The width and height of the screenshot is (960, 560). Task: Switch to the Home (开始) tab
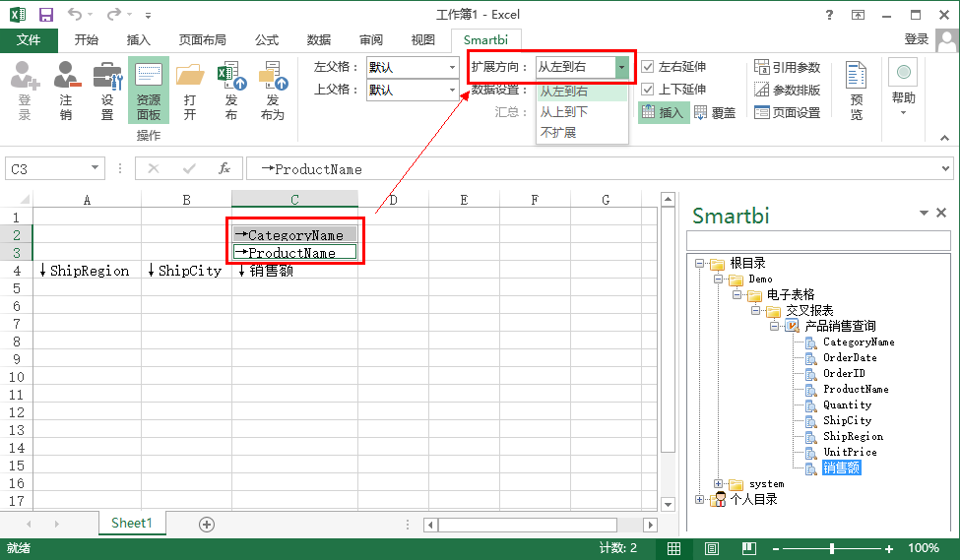(87, 39)
